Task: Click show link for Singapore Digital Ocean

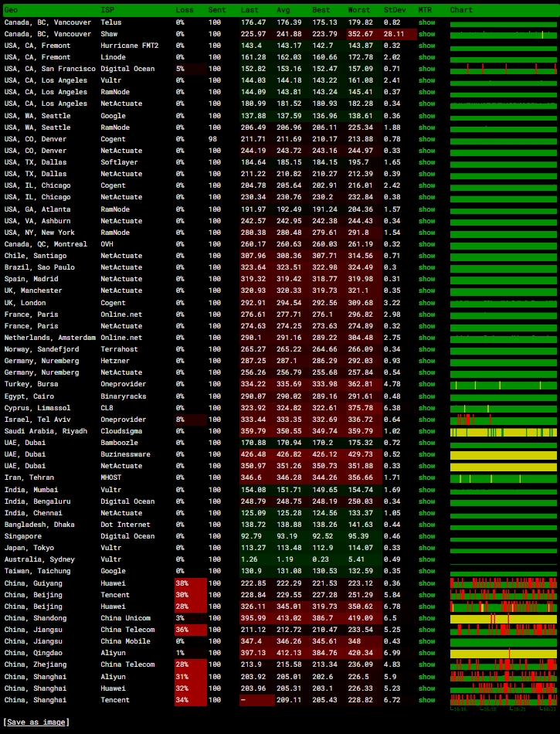Action: click(x=426, y=536)
